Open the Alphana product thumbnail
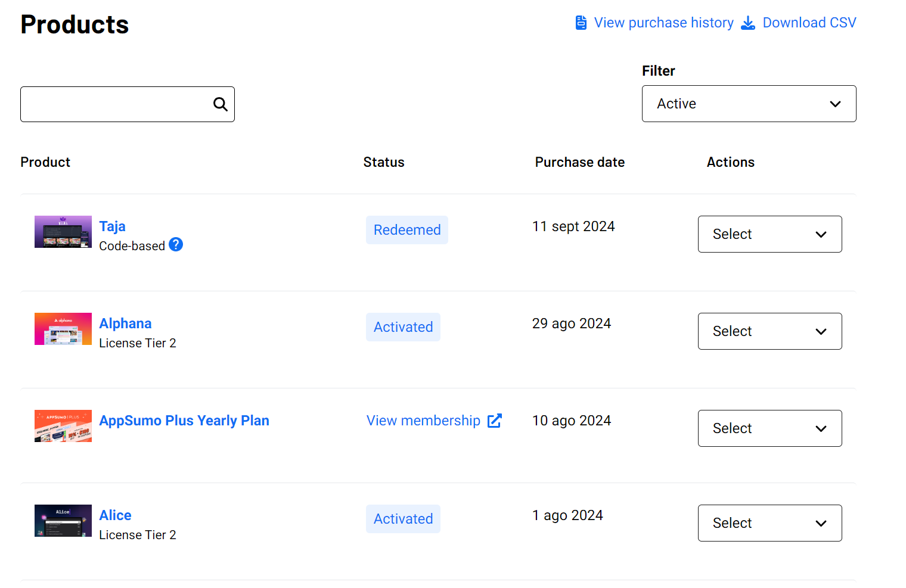Image resolution: width=906 pixels, height=588 pixels. click(x=63, y=329)
